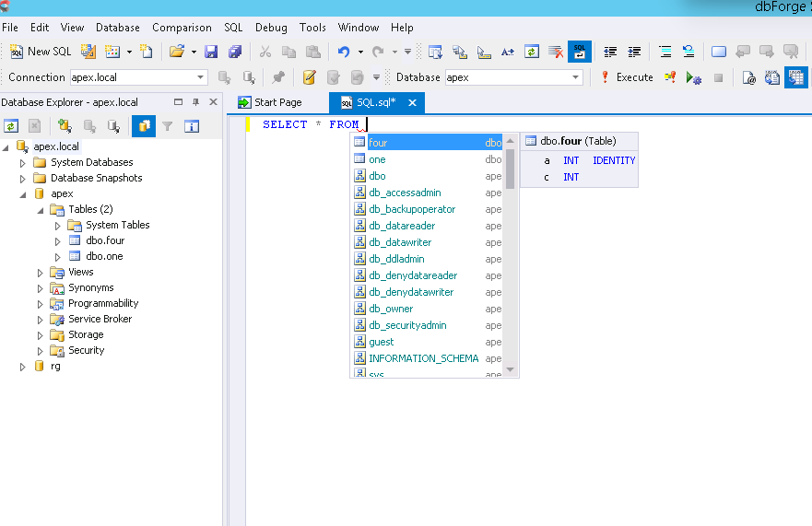Click the edit database pencil icon
Viewport: 812px width, 526px height.
coord(309,77)
